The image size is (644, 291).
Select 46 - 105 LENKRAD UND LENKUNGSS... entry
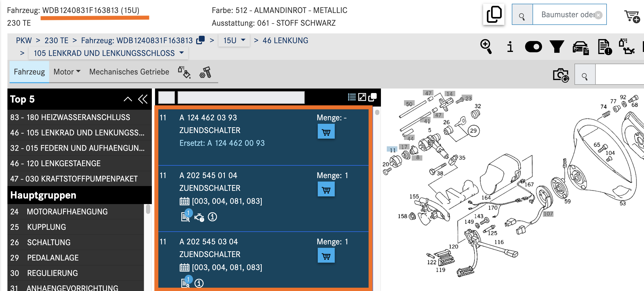79,133
